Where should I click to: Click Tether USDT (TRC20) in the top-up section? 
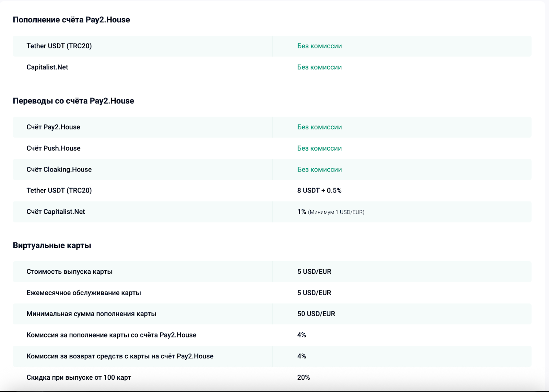point(59,46)
